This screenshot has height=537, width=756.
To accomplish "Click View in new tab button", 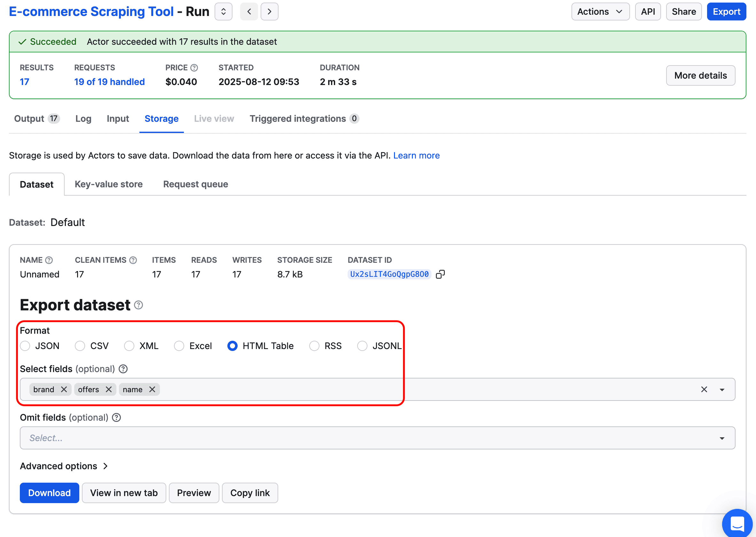I will click(x=124, y=493).
